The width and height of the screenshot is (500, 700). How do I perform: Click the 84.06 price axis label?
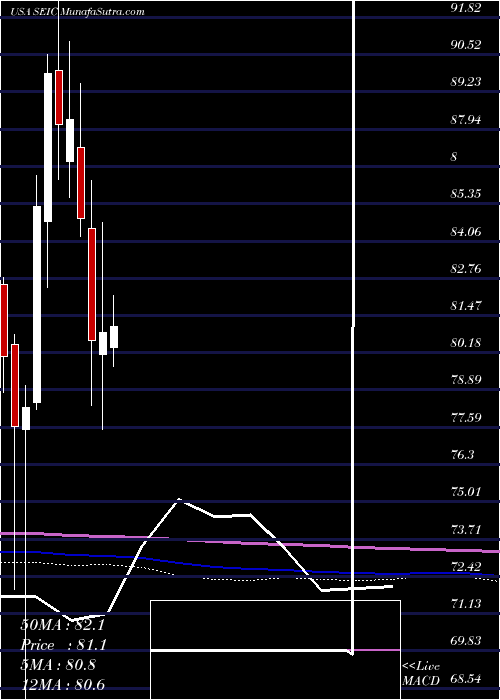tap(467, 232)
